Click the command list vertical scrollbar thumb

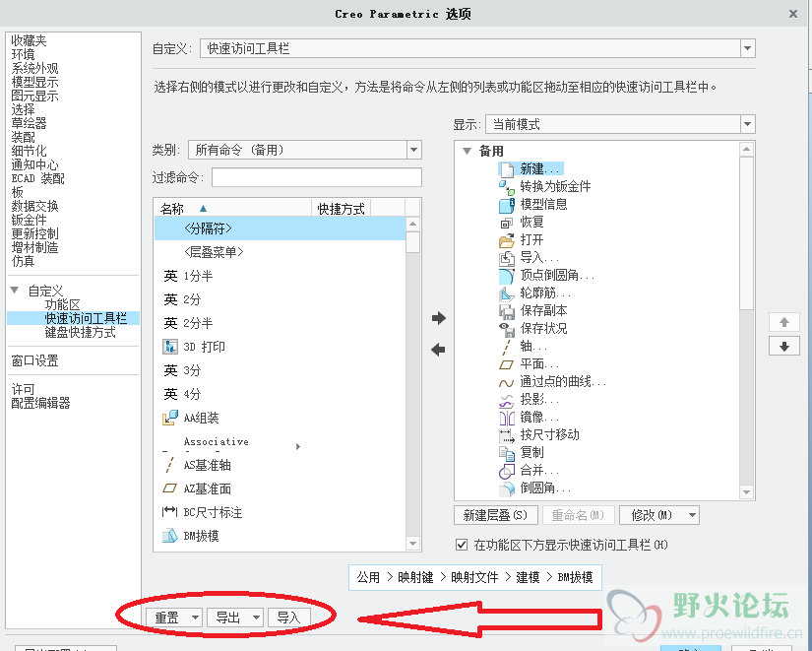412,241
